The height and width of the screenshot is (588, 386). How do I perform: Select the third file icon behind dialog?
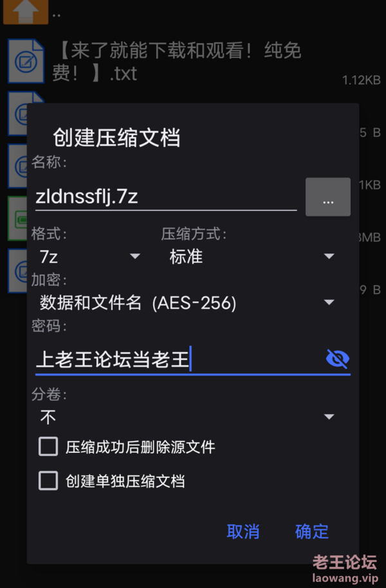[17, 166]
